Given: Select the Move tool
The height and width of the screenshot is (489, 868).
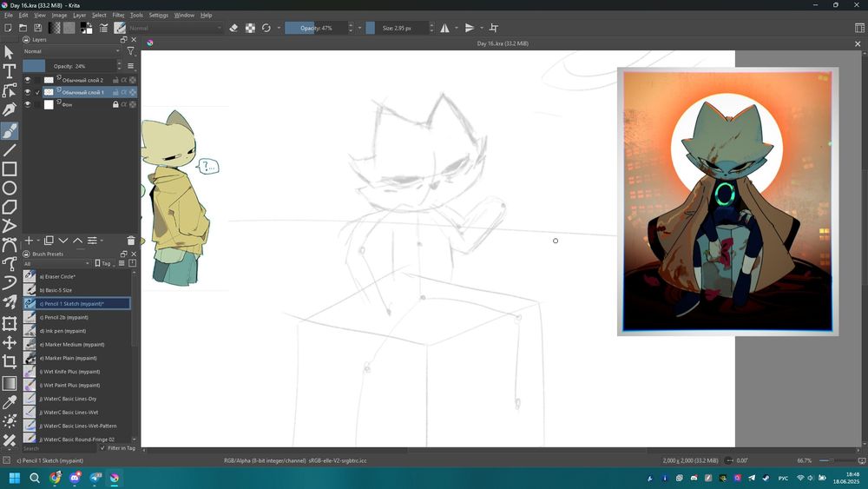Looking at the screenshot, I should [x=9, y=343].
